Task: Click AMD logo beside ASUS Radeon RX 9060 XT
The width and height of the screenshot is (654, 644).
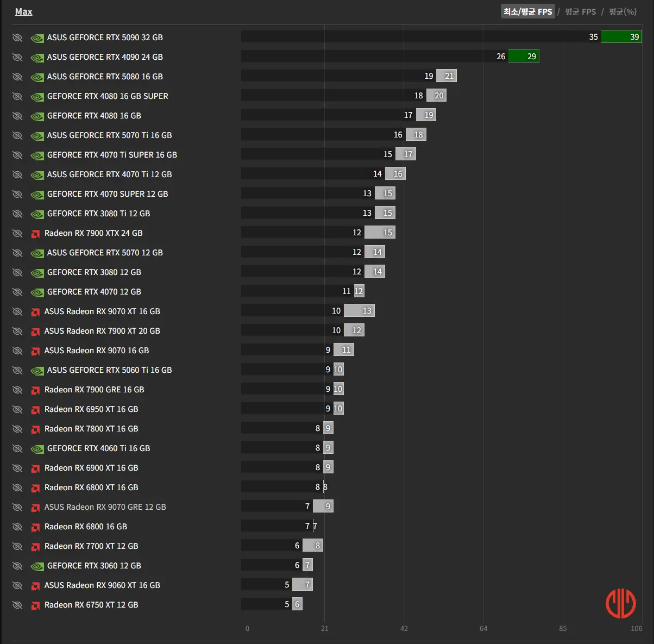Action: click(x=35, y=586)
